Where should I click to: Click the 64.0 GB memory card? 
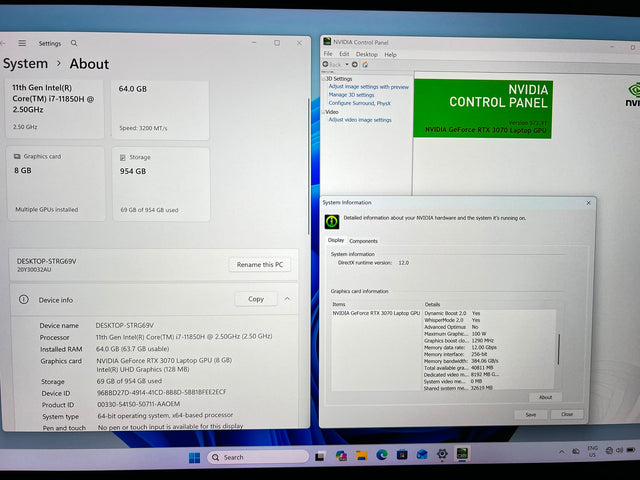click(x=160, y=110)
